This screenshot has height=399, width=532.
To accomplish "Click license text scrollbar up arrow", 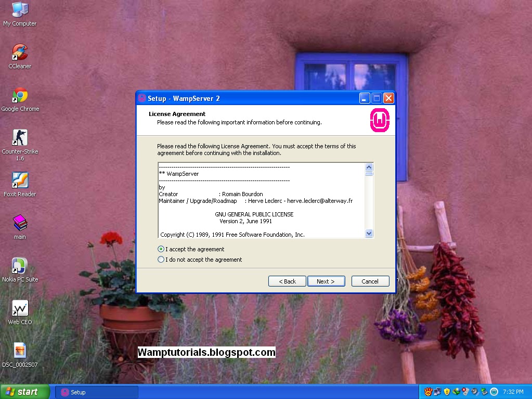I will point(369,167).
